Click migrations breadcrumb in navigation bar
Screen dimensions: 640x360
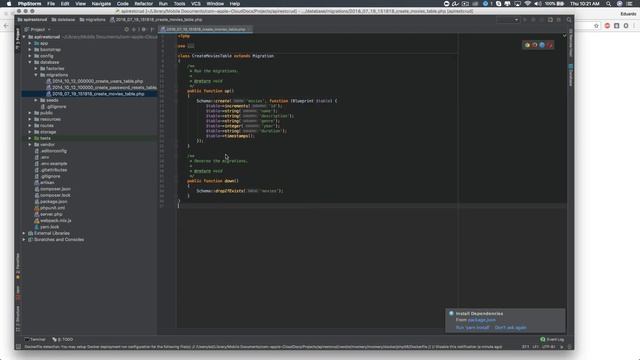click(x=93, y=20)
